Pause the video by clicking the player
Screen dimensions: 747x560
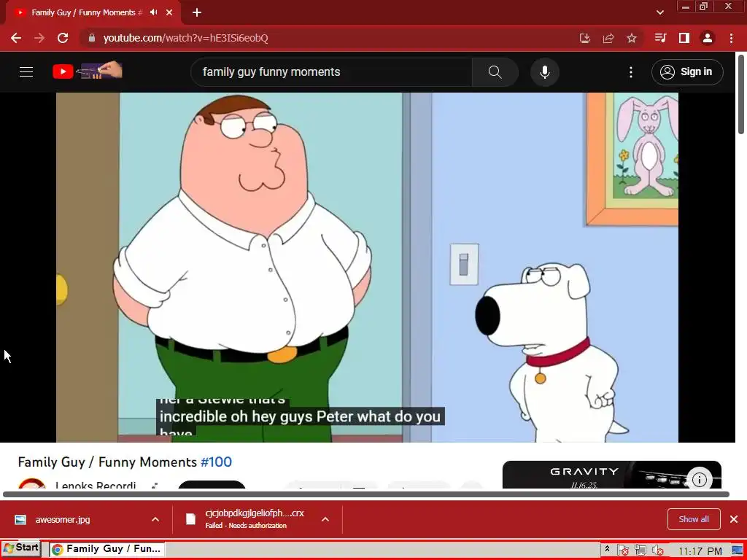[367, 267]
